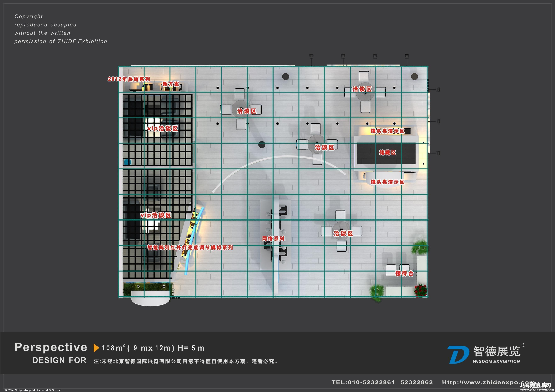Click the orange triangle arrow beside Perspective
This screenshot has width=555, height=392.
[x=96, y=348]
